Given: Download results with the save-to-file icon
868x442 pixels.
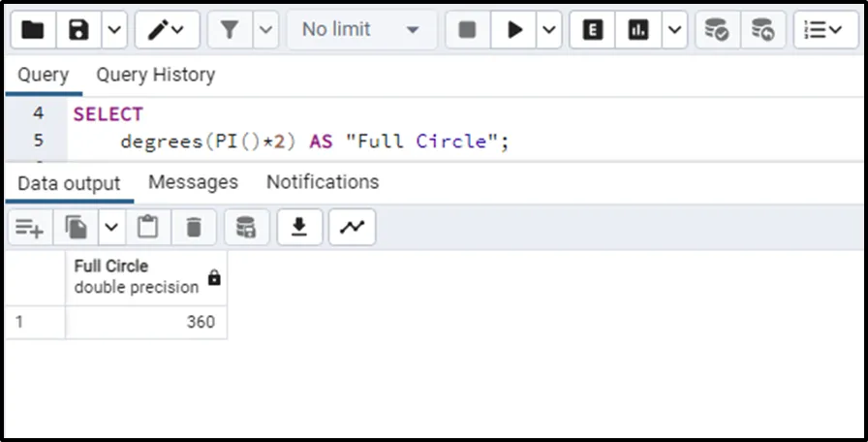Looking at the screenshot, I should click(x=299, y=228).
